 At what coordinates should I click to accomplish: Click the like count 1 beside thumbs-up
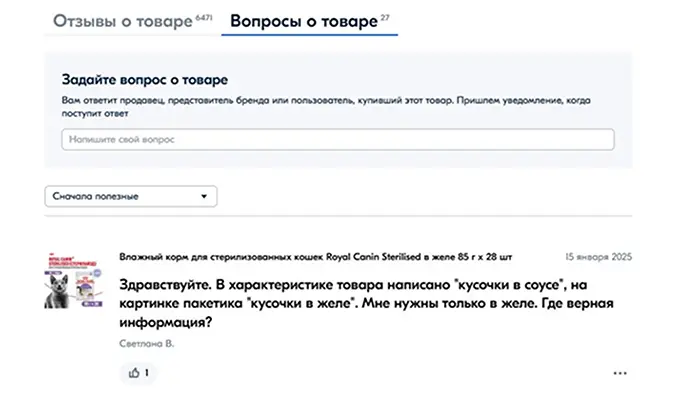[x=147, y=373]
